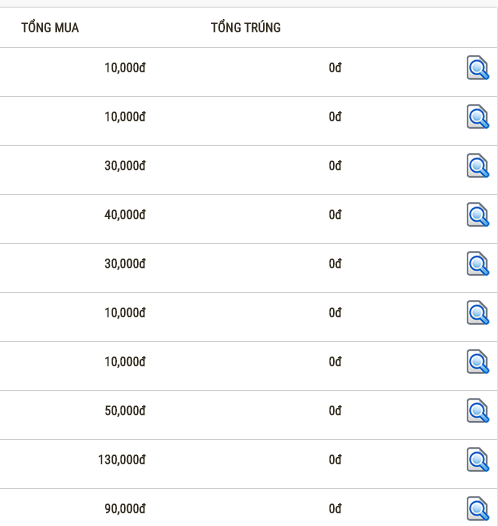View details icon of the 130,000đ purchase

click(478, 460)
